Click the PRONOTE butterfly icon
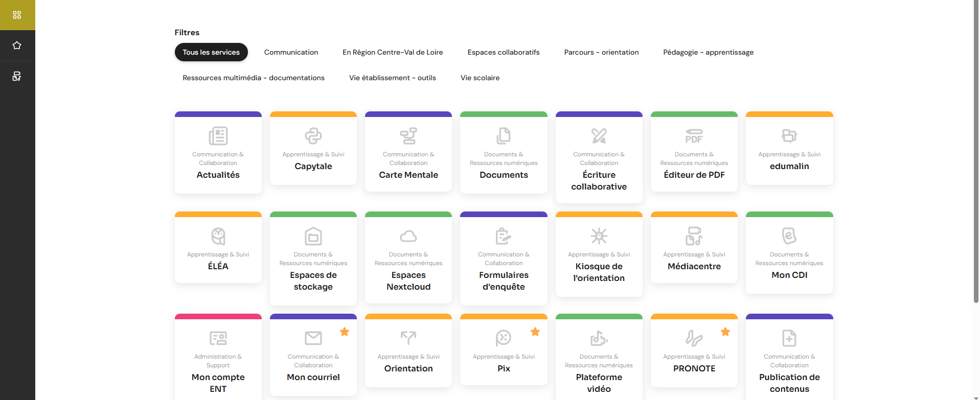This screenshot has width=980, height=400. [x=694, y=338]
